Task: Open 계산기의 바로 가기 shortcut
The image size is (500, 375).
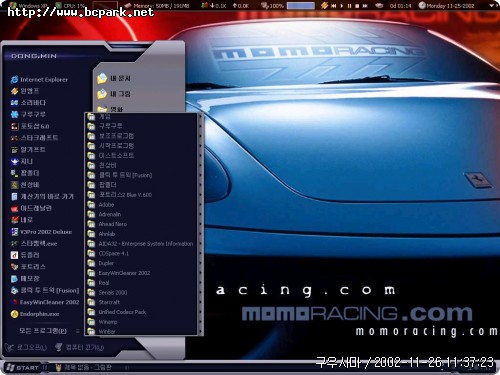Action: tap(42, 197)
